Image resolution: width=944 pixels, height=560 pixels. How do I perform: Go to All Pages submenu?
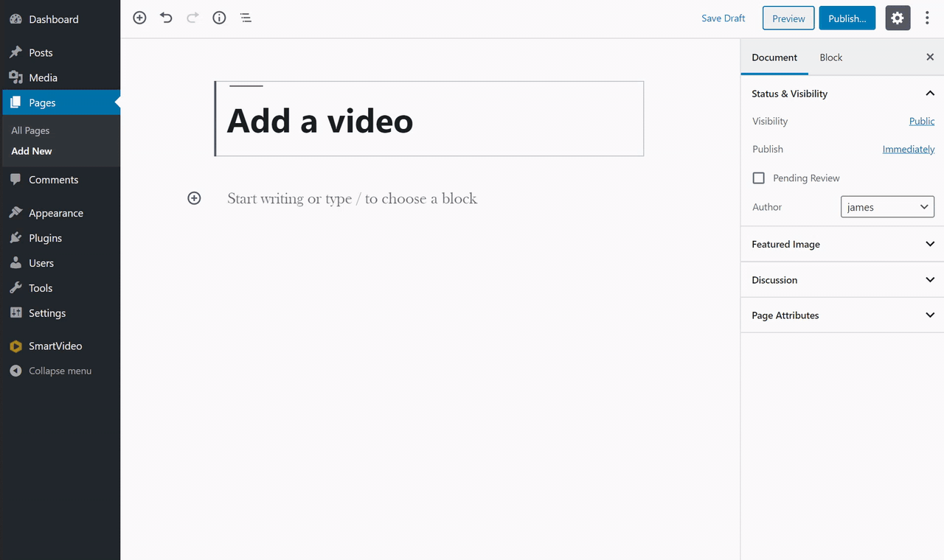tap(30, 130)
